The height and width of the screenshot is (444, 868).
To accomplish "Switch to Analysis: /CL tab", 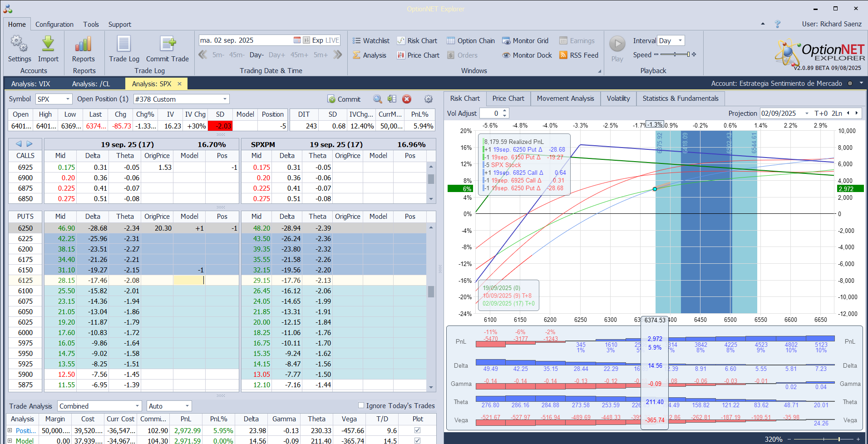I will [91, 84].
